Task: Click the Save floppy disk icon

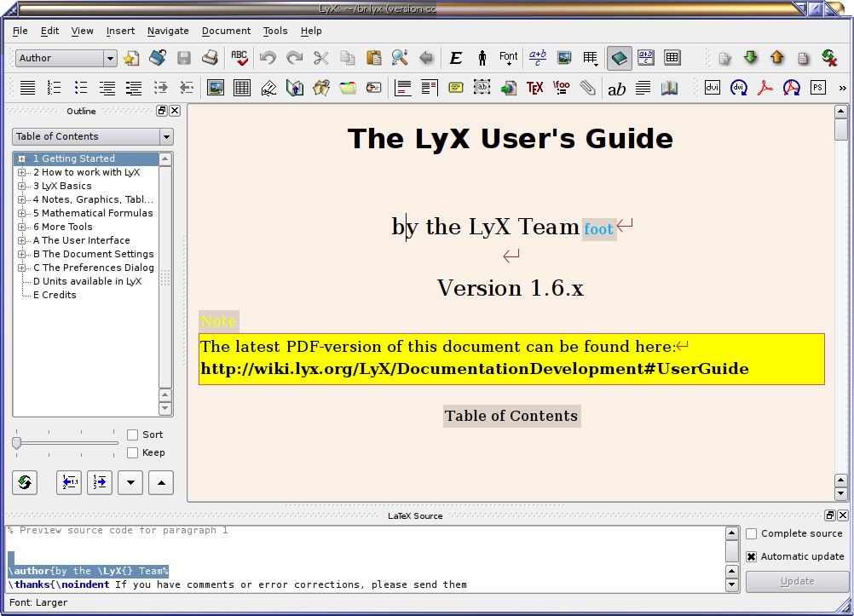Action: click(x=184, y=58)
